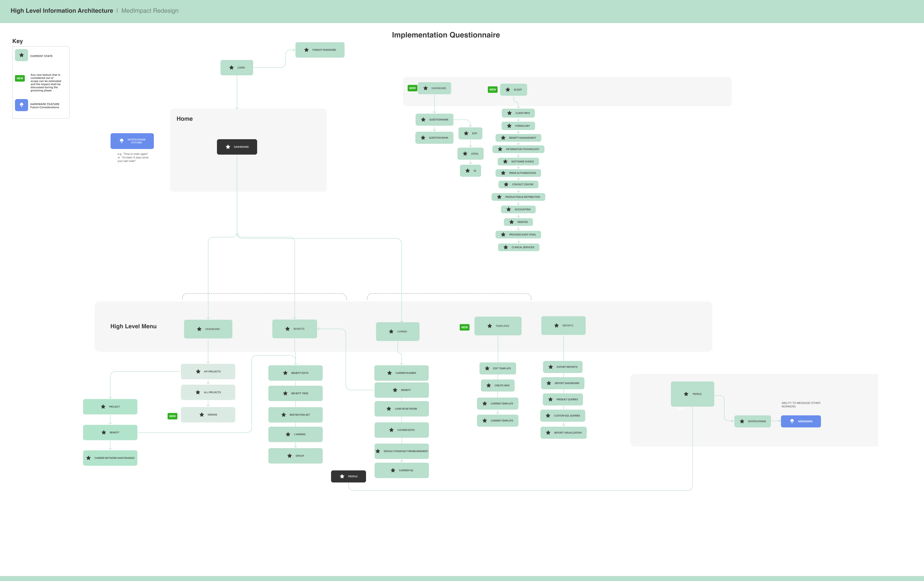
Task: Select the Prior Authorization questionnaire node
Action: [x=518, y=173]
